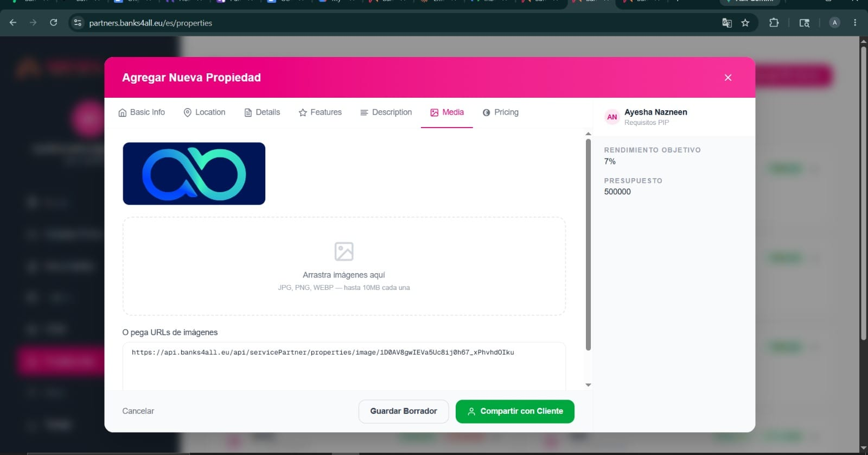Open the browser profile avatar

pyautogui.click(x=835, y=23)
